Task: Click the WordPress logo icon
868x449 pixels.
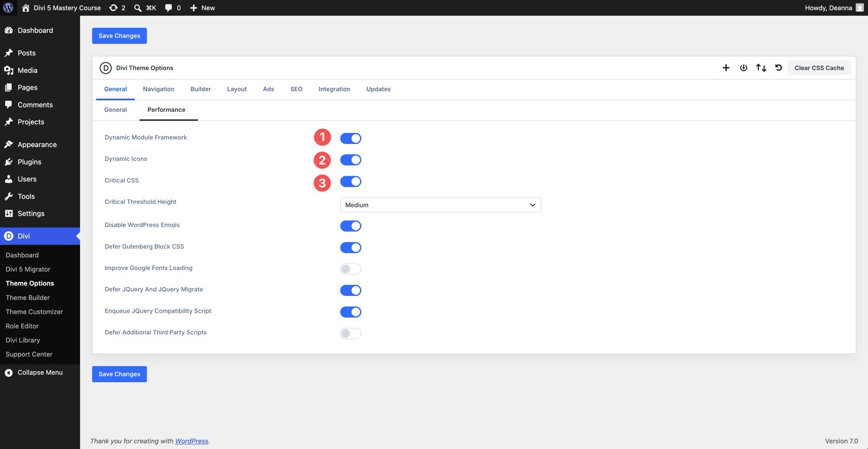Action: pyautogui.click(x=8, y=8)
